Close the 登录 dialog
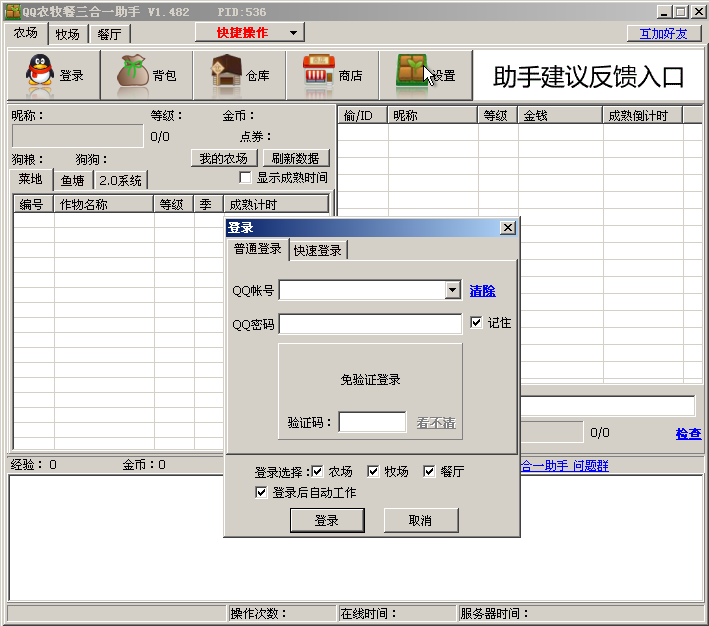Image resolution: width=709 pixels, height=626 pixels. 507,228
